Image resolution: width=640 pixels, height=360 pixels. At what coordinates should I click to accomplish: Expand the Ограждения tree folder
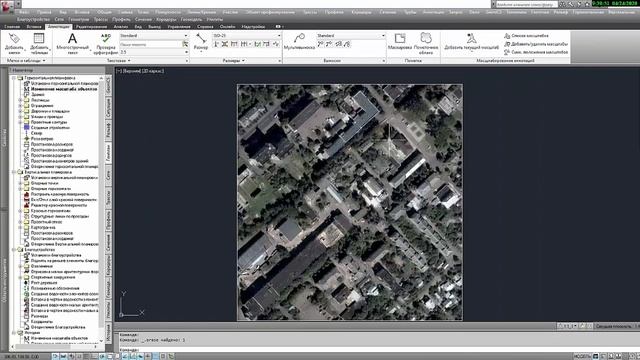pyautogui.click(x=20, y=105)
